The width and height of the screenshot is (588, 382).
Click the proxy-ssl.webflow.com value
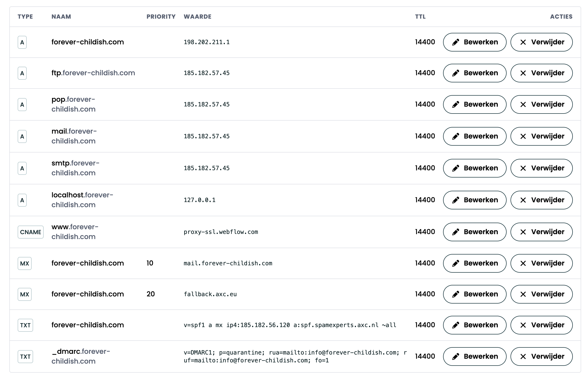click(221, 232)
